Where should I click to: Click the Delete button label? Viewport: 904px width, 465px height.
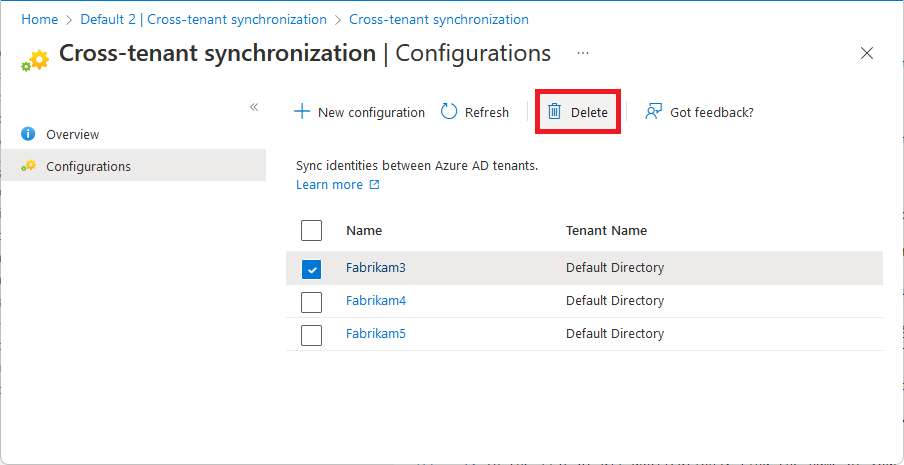tap(589, 112)
